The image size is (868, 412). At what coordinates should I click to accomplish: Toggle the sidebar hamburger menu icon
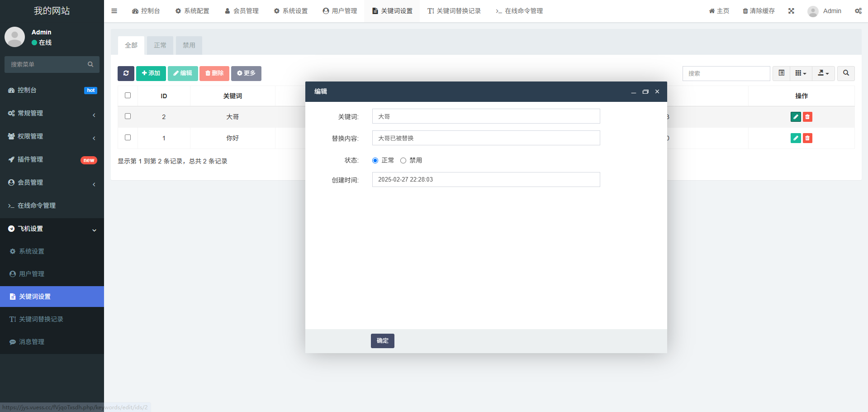pyautogui.click(x=114, y=11)
